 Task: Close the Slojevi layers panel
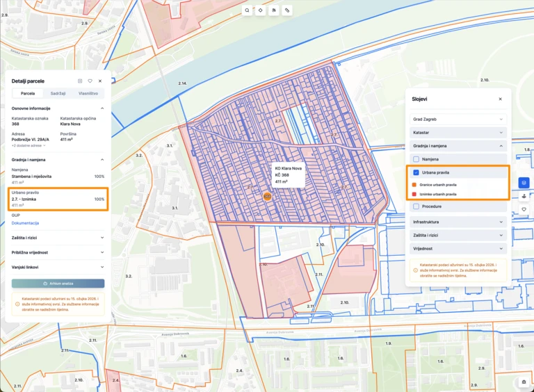pos(500,99)
